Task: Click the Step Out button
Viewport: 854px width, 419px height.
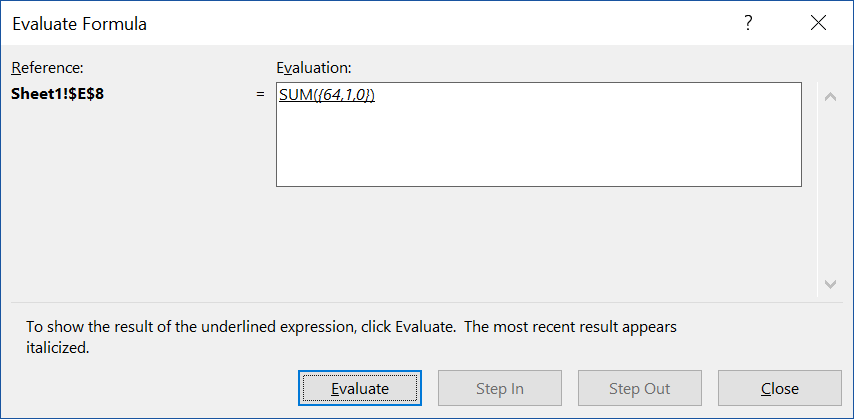Action: click(639, 388)
